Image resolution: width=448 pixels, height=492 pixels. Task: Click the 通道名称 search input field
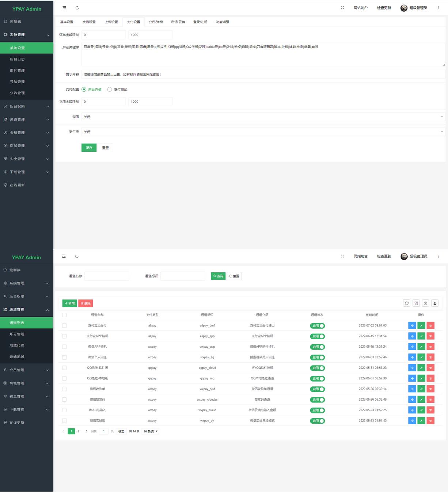107,276
